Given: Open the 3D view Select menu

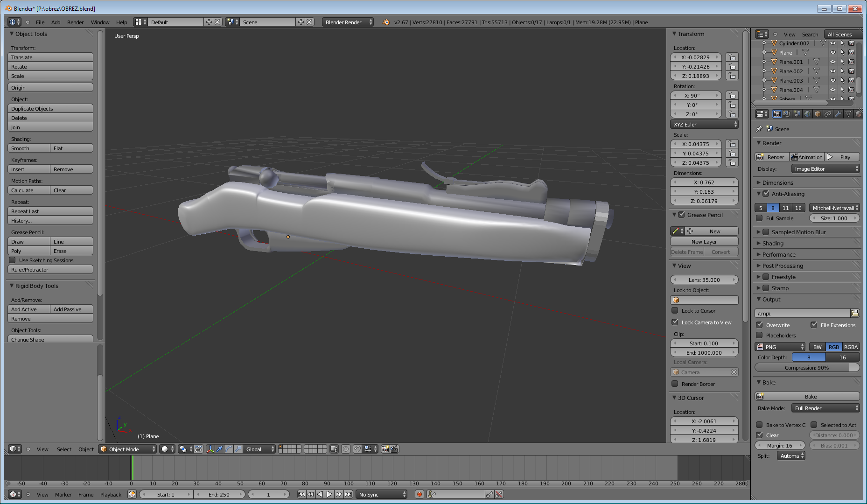Looking at the screenshot, I should (64, 449).
